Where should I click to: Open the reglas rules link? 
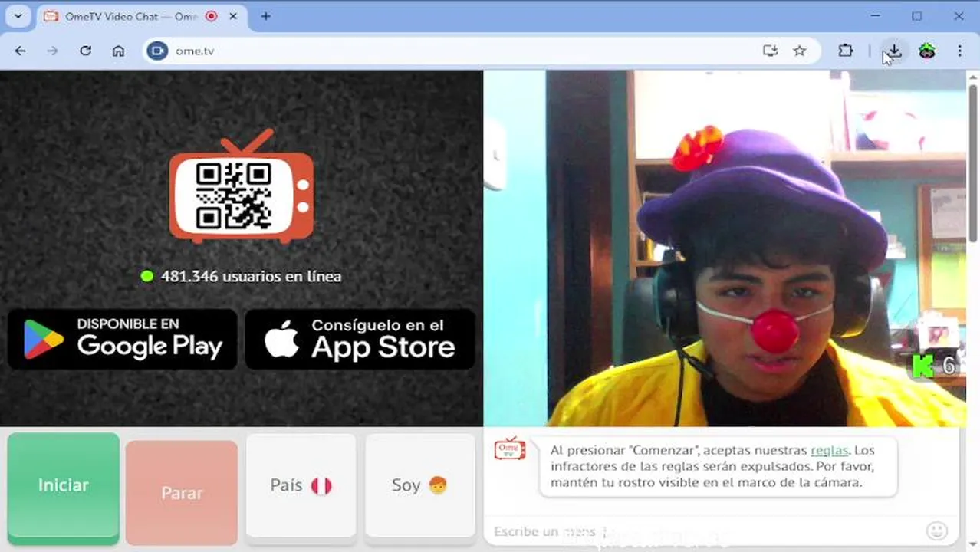point(830,450)
